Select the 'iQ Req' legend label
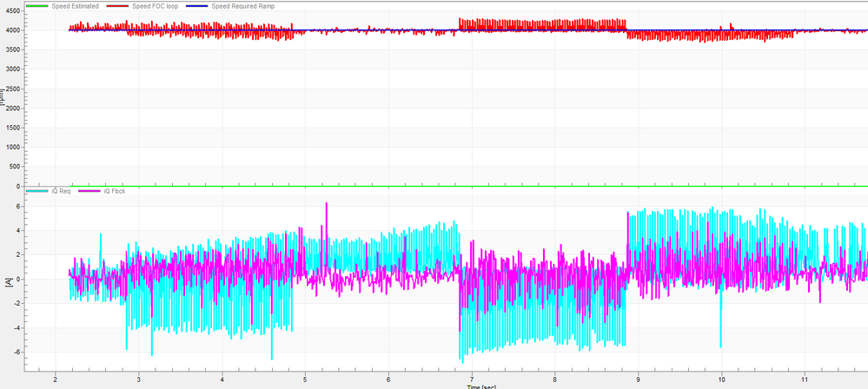Viewport: 868px width, 389px height. coord(60,191)
